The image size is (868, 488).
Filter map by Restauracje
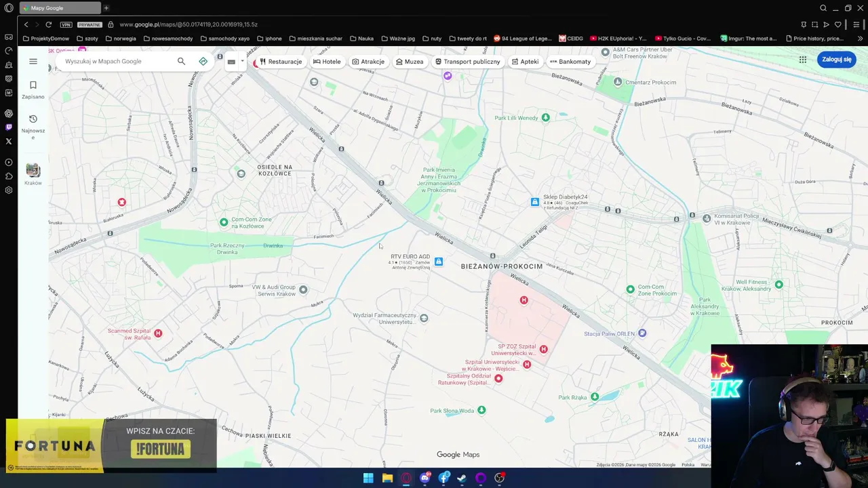pos(281,62)
